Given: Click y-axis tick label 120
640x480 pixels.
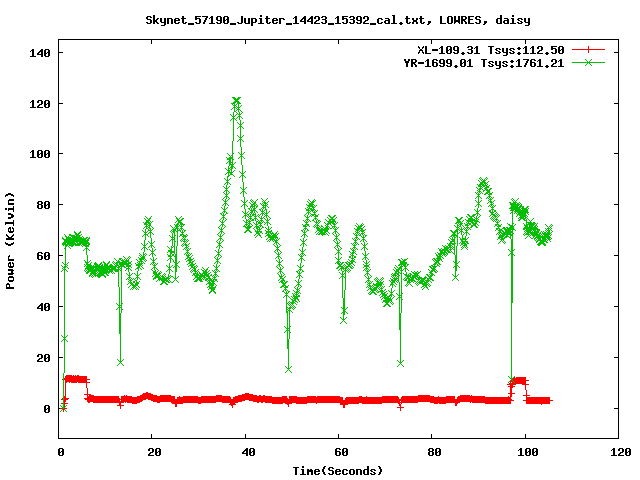Looking at the screenshot, I should [x=40, y=104].
